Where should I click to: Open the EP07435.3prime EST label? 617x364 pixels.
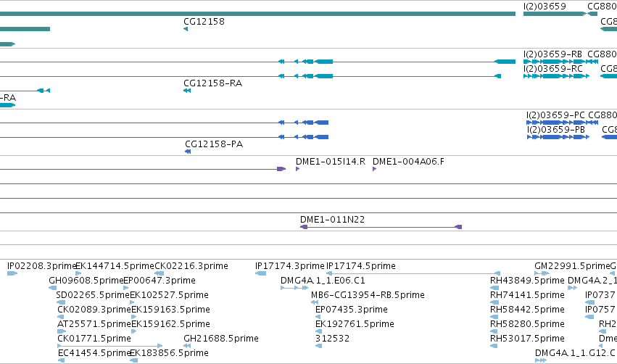[352, 310]
